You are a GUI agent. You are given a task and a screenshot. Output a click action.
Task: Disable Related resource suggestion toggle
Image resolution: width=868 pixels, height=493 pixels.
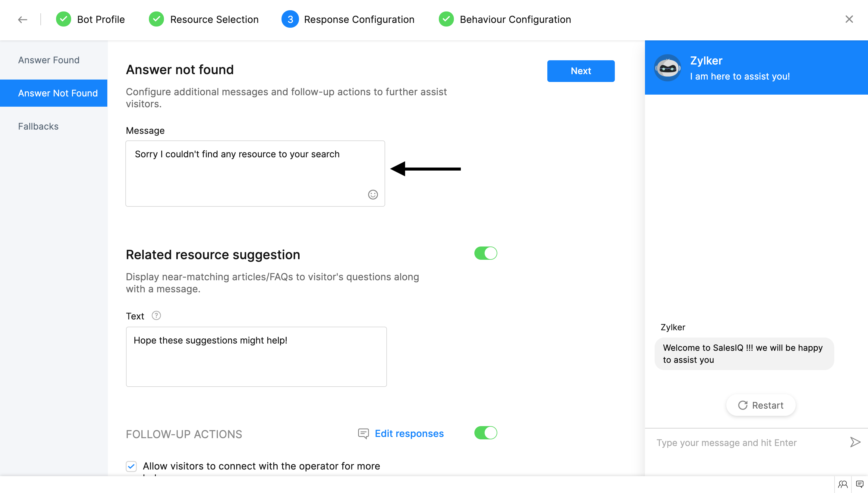(x=486, y=253)
